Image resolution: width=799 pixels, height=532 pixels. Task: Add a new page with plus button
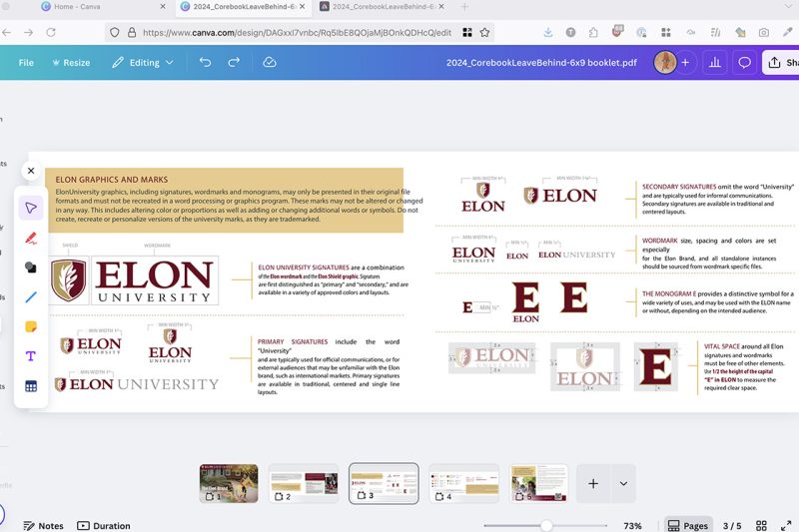tap(593, 483)
